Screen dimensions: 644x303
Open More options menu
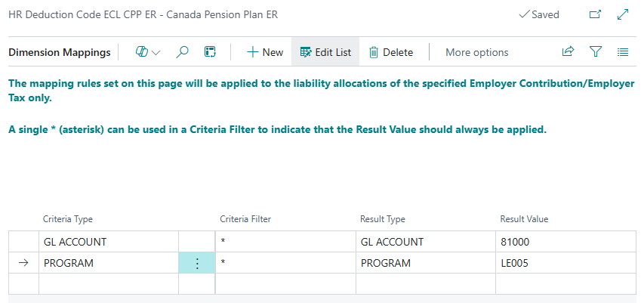point(476,52)
